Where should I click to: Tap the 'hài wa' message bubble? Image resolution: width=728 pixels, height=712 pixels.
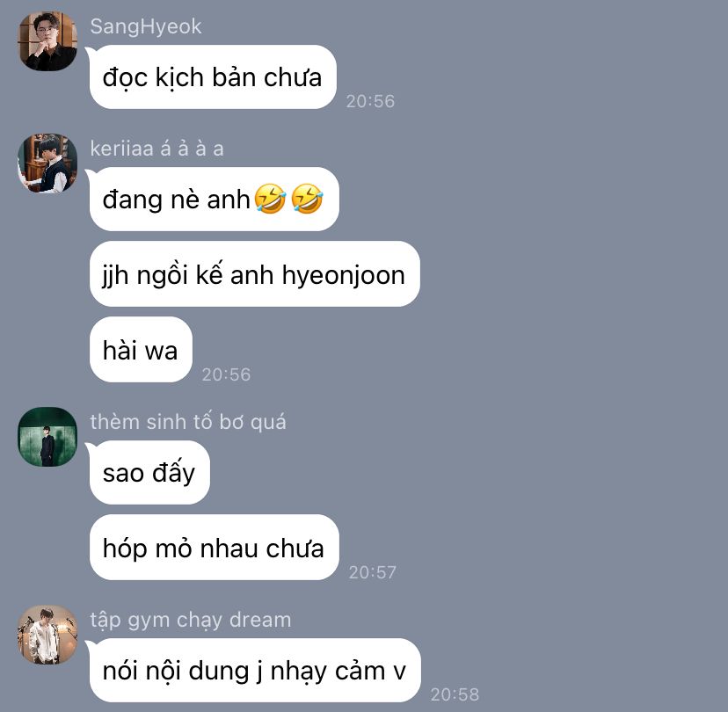click(x=141, y=350)
